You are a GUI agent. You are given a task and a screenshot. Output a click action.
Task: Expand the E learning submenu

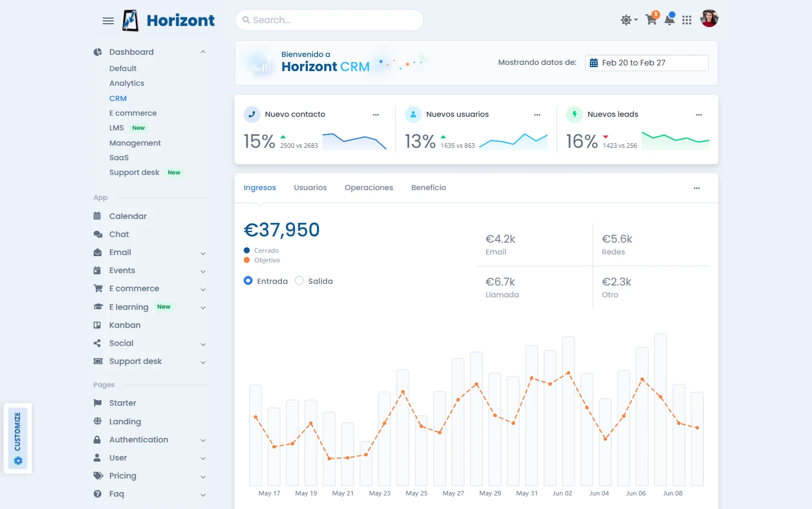tap(150, 307)
